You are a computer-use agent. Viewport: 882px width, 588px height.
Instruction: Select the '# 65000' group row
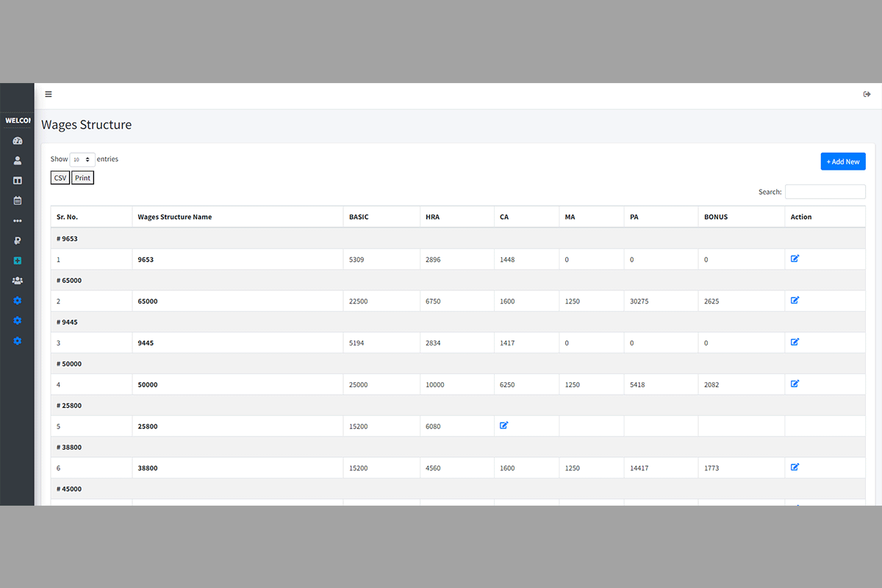pos(458,280)
